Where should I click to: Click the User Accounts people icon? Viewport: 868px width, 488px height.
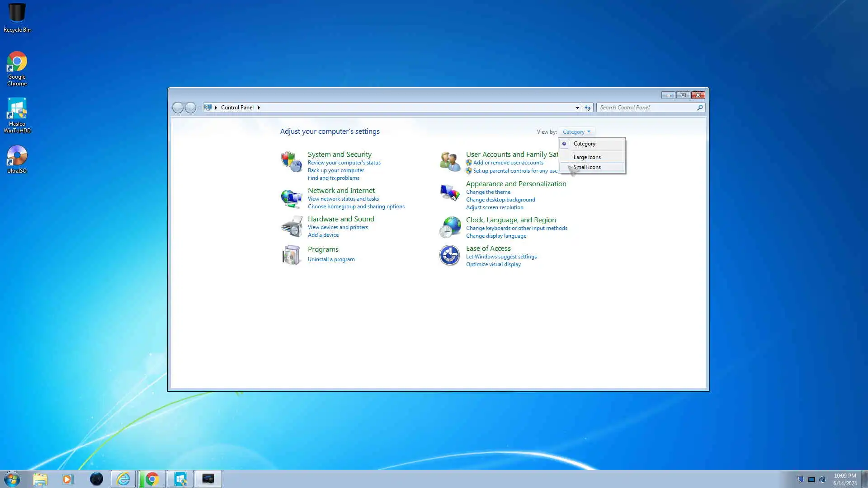(x=450, y=161)
